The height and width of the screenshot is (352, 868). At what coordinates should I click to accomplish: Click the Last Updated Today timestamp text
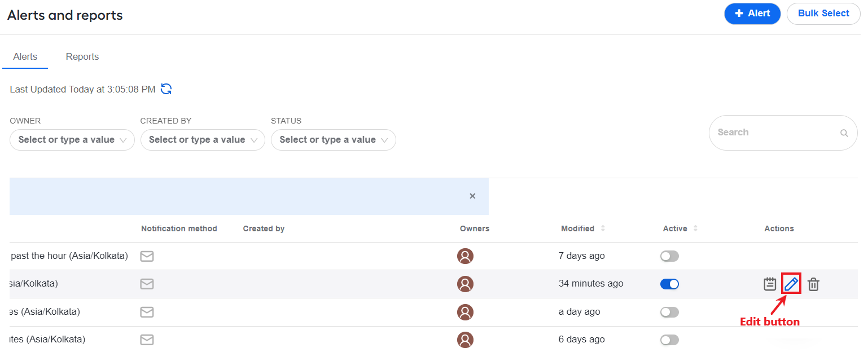click(82, 90)
